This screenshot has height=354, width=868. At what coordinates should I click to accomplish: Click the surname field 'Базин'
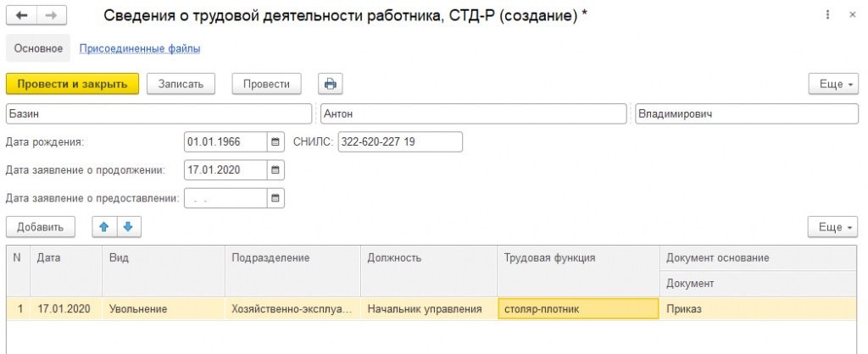[x=159, y=113]
